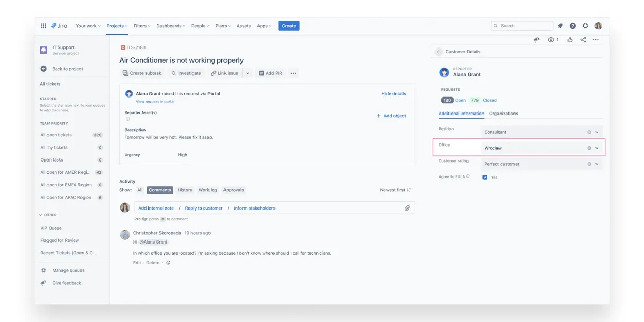Screen dimensions: 644x322
Task: Open the three-dot more actions next to Add PIR
Action: (x=293, y=73)
